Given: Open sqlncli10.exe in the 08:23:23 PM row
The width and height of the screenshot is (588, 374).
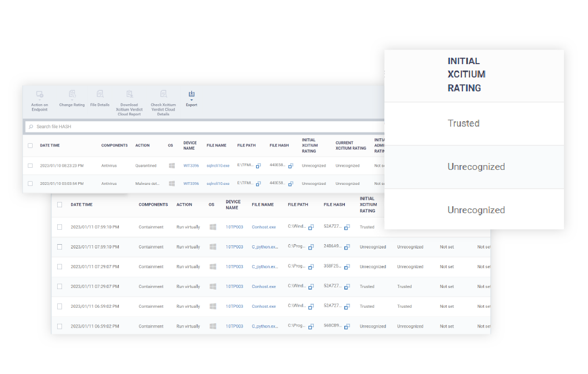Looking at the screenshot, I should (x=218, y=166).
